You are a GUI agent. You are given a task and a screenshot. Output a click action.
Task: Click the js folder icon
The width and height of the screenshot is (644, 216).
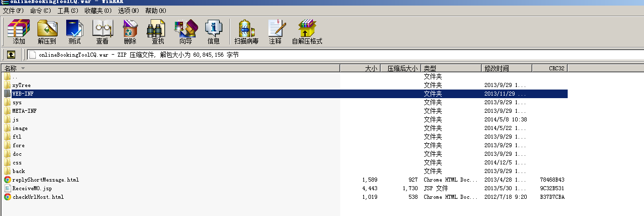[x=7, y=119]
